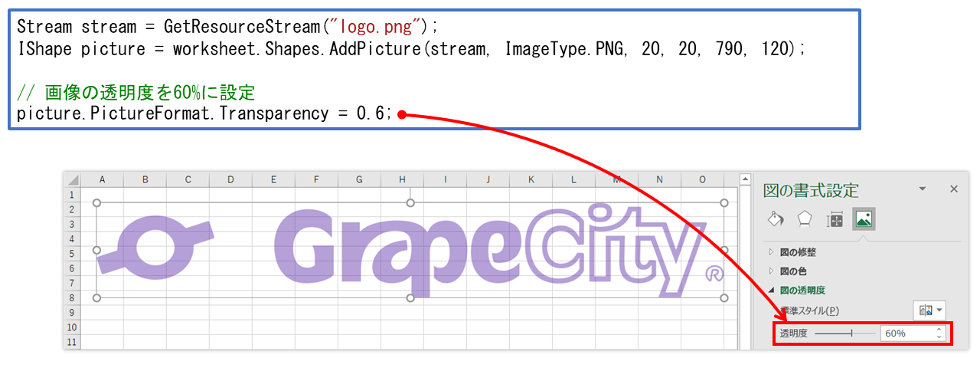
Task: Increase transparency with the up spinner
Action: tap(939, 330)
